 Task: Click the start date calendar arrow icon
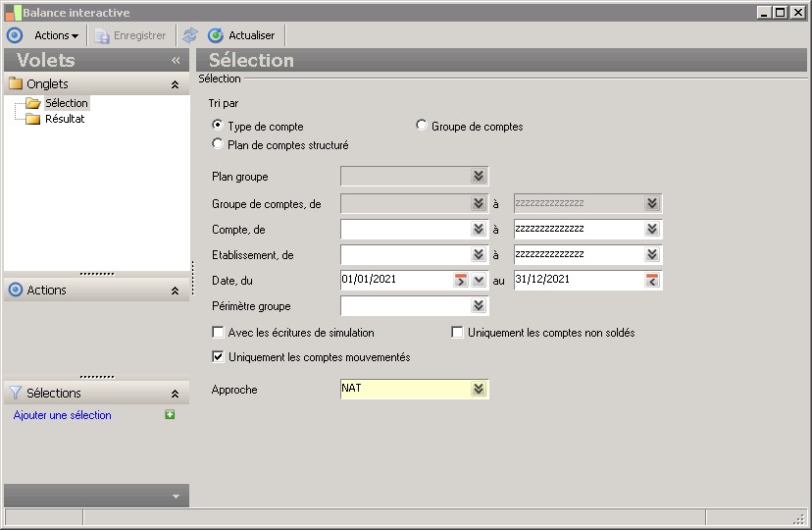click(460, 281)
